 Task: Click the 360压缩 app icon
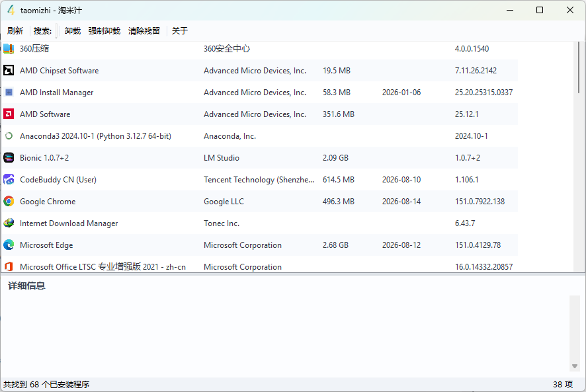[9, 48]
